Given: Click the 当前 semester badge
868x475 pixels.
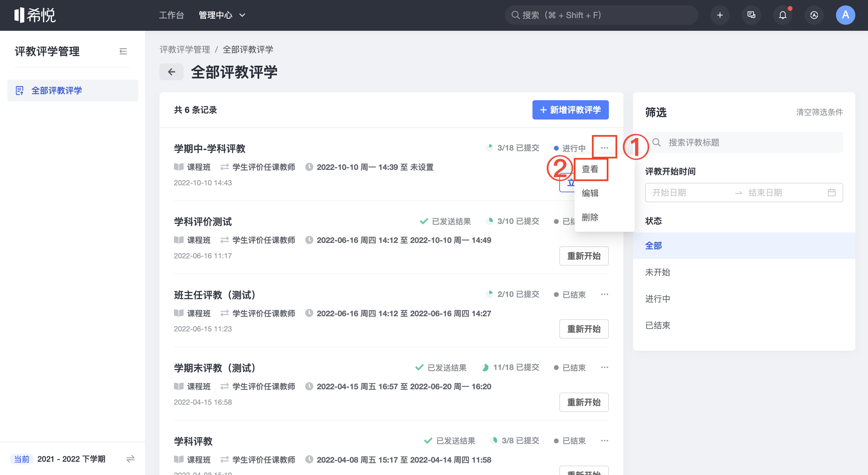Looking at the screenshot, I should (x=22, y=459).
